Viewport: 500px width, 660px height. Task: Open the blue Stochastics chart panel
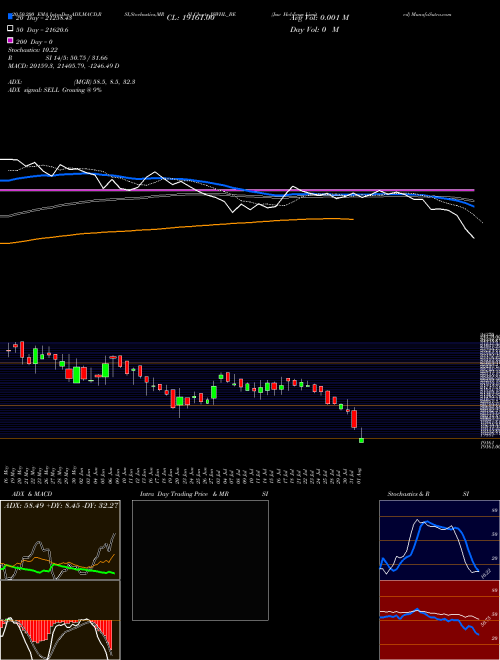coord(439,540)
